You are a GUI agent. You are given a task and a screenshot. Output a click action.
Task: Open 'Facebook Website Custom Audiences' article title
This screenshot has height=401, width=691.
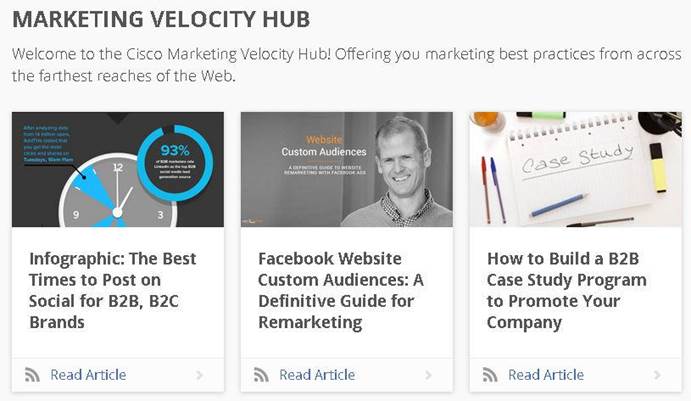pyautogui.click(x=341, y=290)
